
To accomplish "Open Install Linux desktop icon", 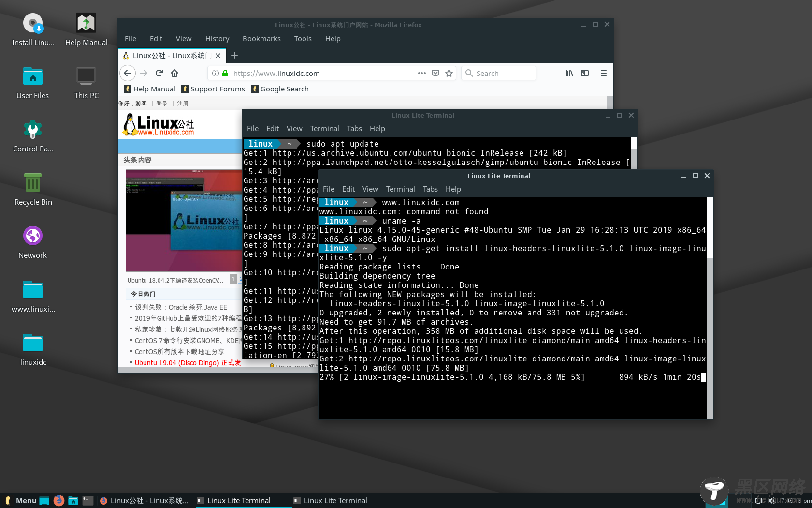I will tap(33, 29).
